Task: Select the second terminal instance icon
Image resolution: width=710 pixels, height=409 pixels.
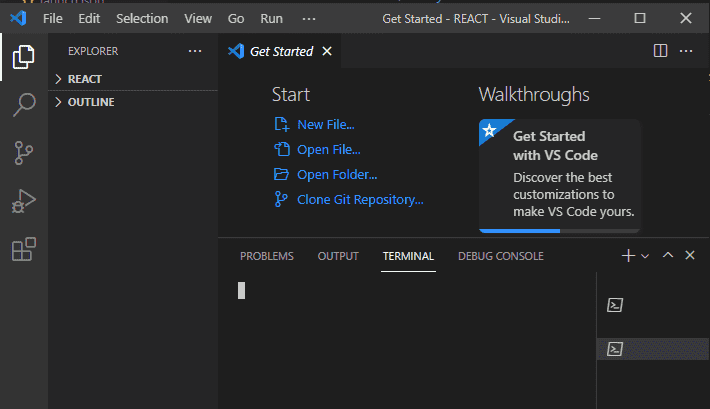Action: click(x=617, y=348)
